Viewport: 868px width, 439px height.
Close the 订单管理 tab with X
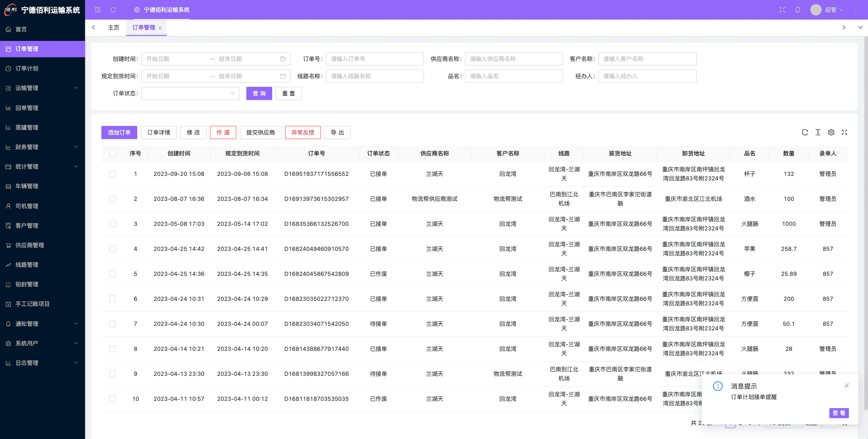click(x=160, y=28)
